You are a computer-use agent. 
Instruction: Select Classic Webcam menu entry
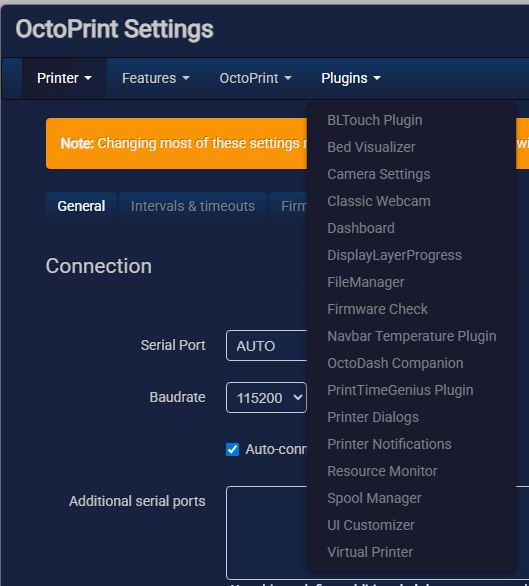(379, 201)
